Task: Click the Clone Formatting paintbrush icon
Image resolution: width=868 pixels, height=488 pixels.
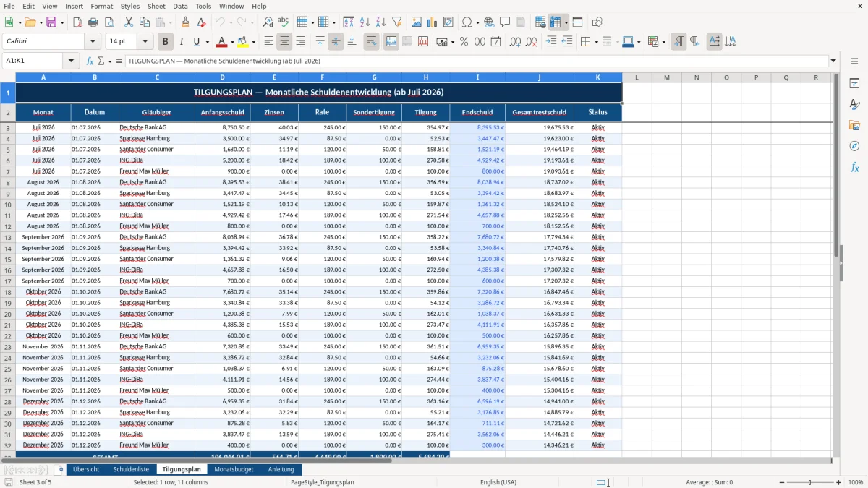Action: point(185,22)
